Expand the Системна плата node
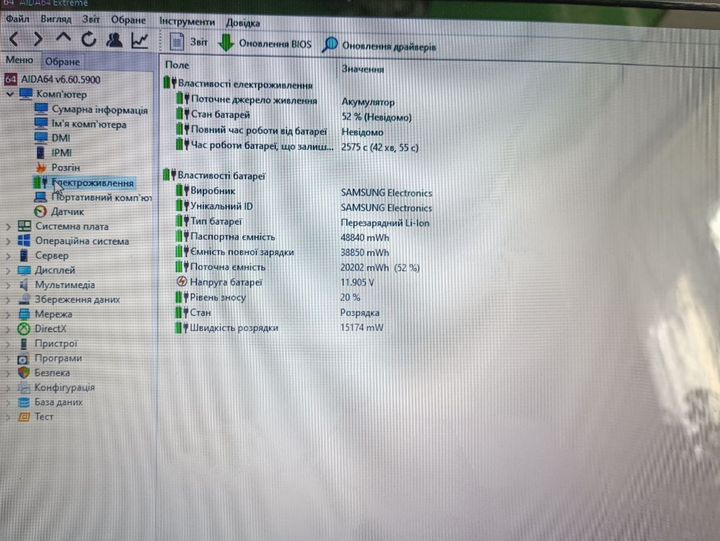Image resolution: width=720 pixels, height=541 pixels. [8, 226]
